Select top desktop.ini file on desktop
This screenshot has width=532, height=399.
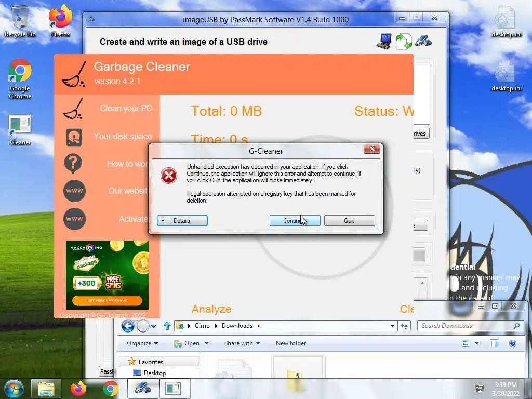506,21
